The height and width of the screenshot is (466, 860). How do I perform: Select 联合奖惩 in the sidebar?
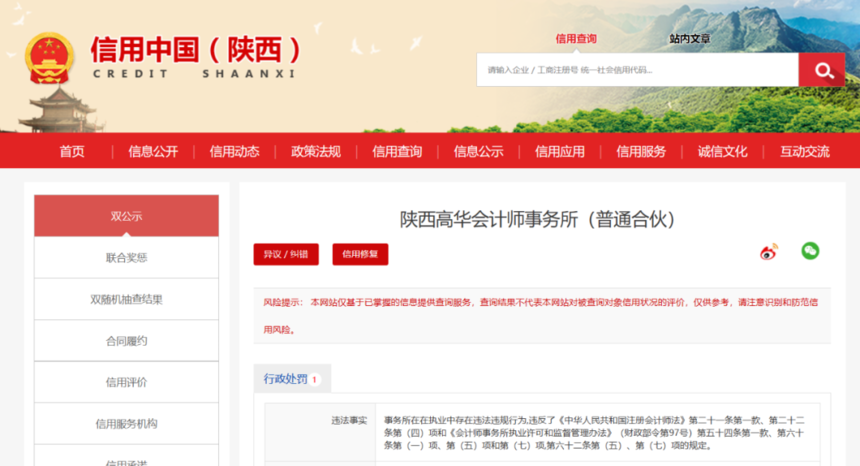click(x=126, y=258)
